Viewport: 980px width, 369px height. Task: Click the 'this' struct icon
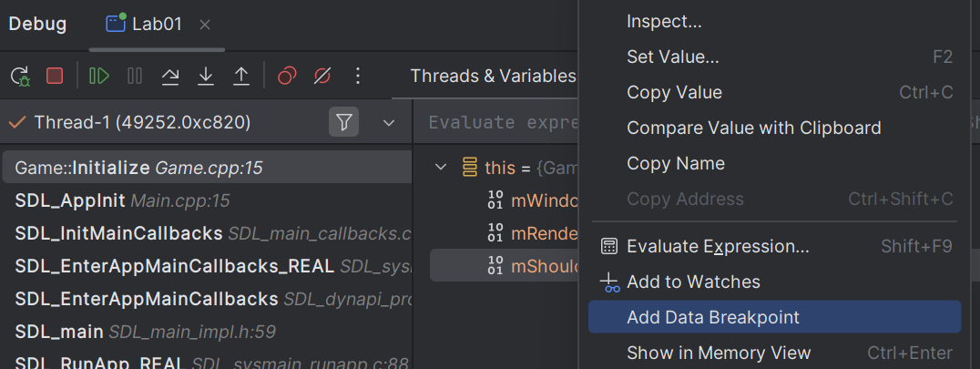click(x=469, y=167)
